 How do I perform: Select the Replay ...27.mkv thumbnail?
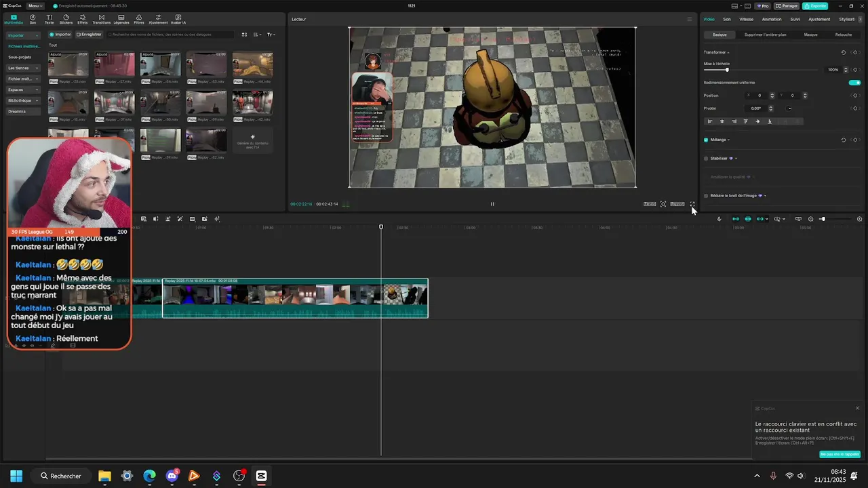[x=114, y=64]
